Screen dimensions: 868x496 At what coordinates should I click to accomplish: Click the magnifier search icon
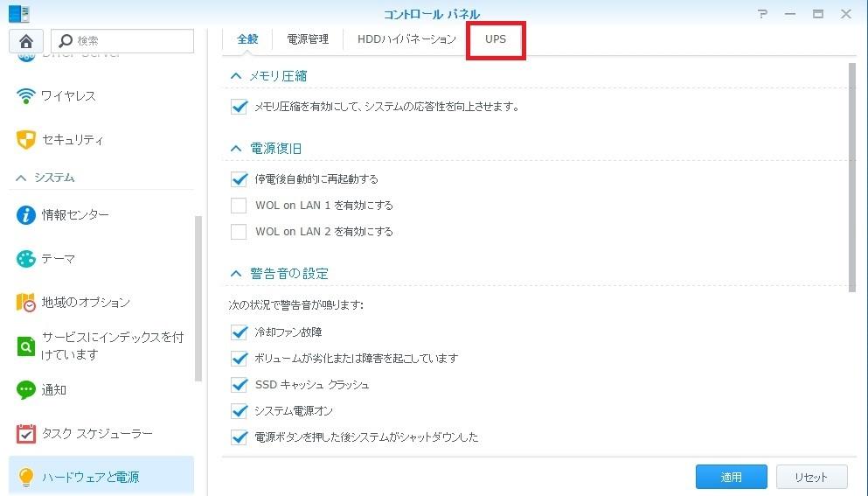(66, 40)
